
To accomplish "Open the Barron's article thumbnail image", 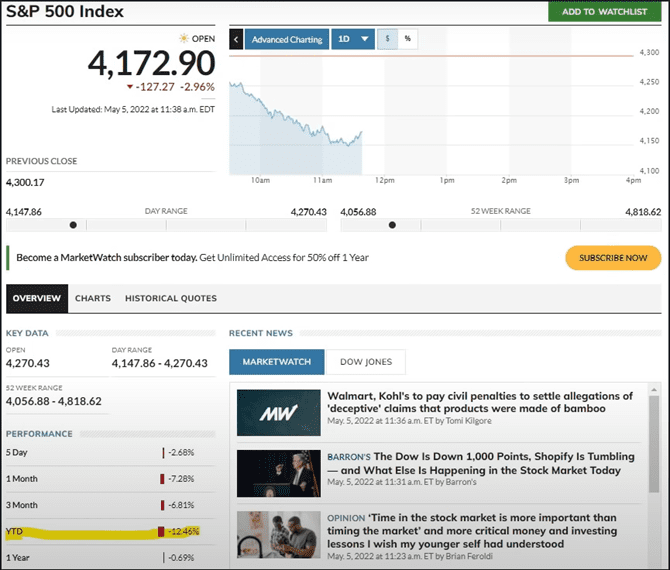I will pos(277,473).
